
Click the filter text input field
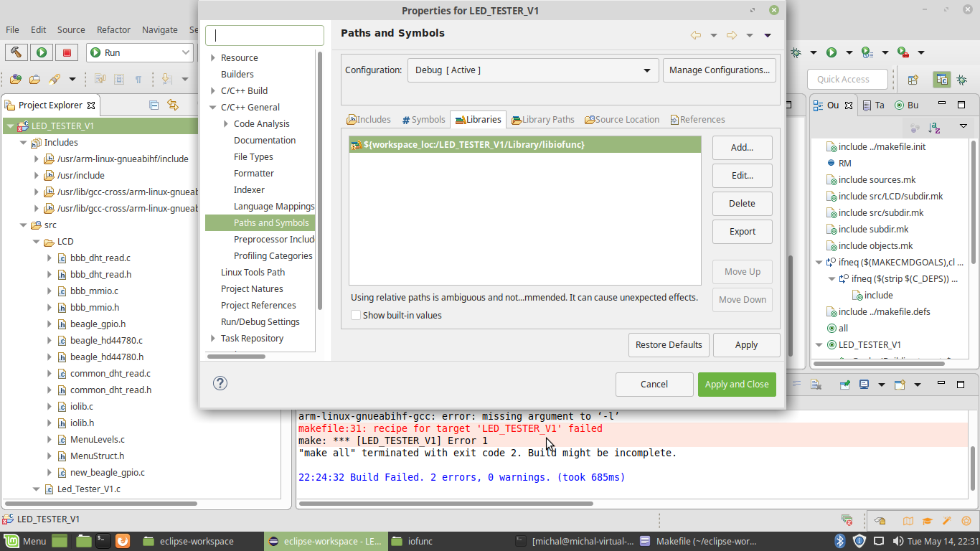tap(265, 35)
